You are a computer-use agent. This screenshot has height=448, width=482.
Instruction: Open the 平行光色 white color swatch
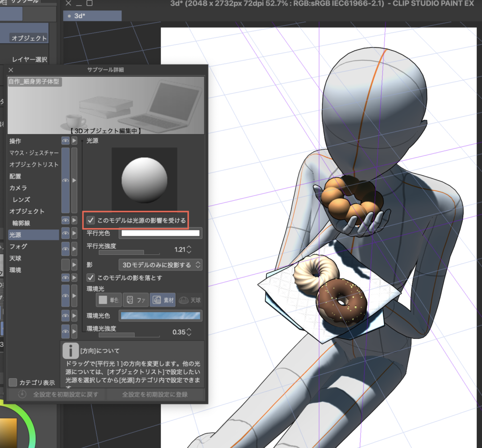(x=160, y=233)
